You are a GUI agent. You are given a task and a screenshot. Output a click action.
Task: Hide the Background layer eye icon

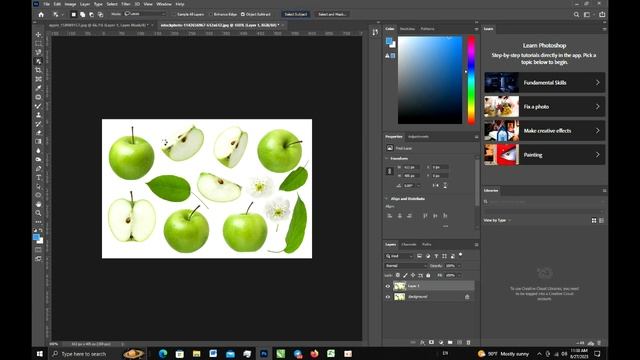pos(388,297)
